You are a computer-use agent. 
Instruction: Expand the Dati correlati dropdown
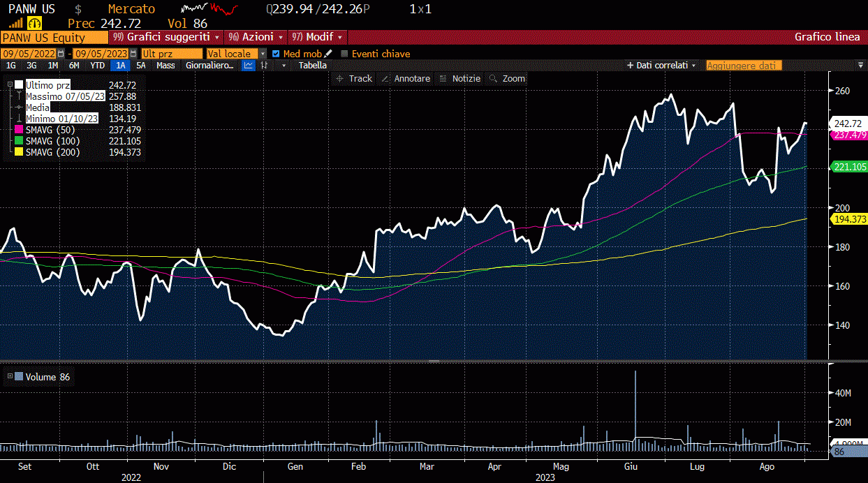662,65
